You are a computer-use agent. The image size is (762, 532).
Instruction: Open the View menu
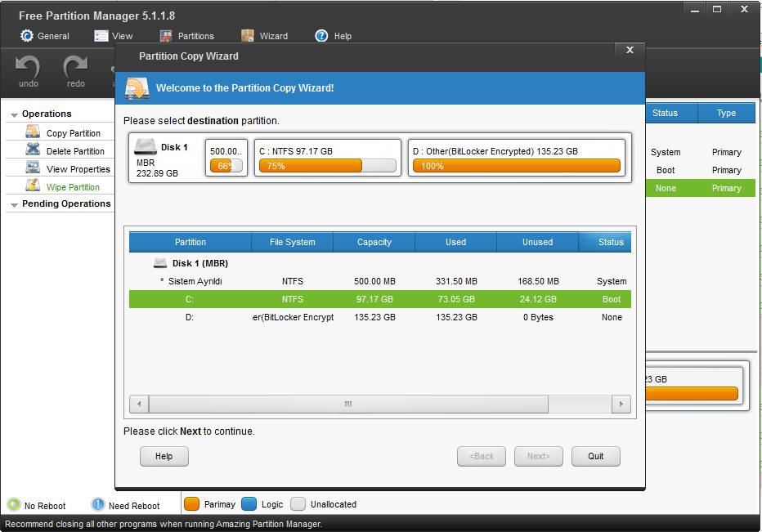[x=113, y=36]
